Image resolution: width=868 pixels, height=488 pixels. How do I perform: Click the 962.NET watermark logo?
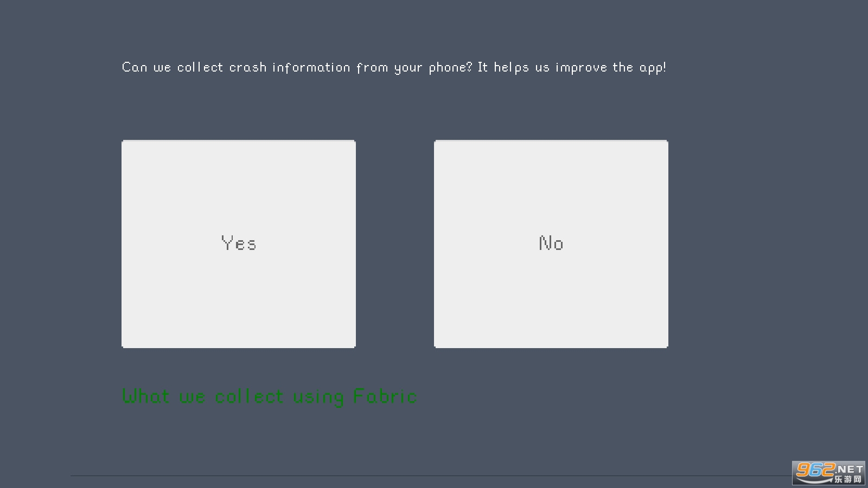(x=828, y=473)
